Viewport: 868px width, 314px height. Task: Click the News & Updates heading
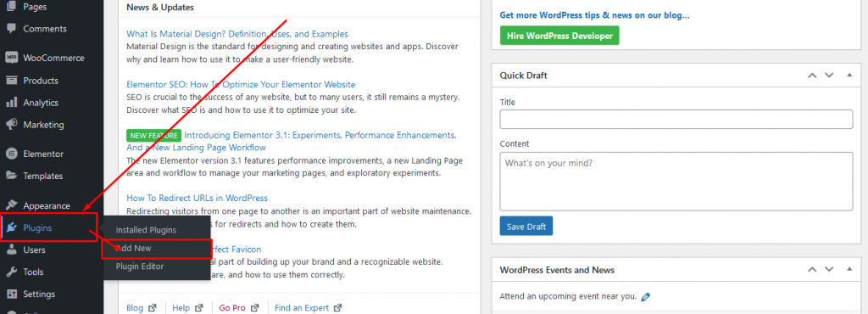tap(160, 8)
